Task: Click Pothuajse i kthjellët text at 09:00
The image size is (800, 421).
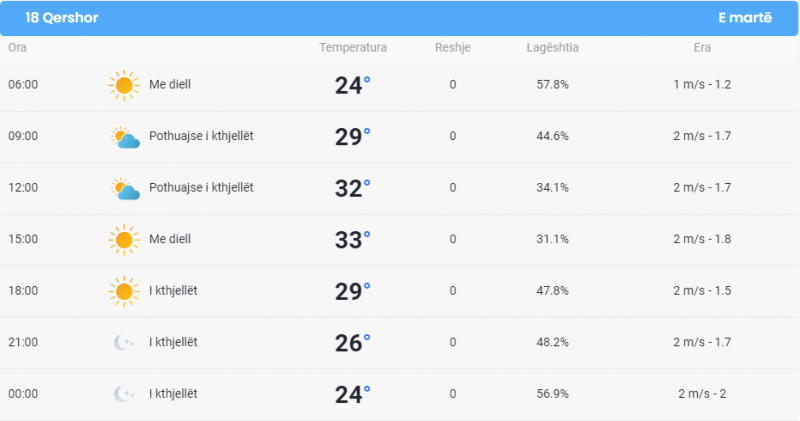Action: [x=201, y=136]
